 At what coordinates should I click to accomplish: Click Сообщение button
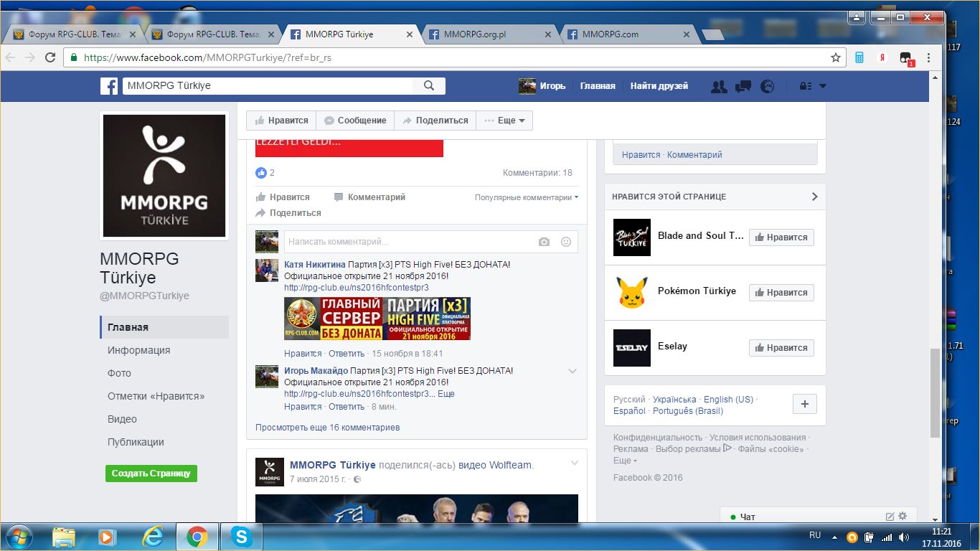(x=355, y=121)
